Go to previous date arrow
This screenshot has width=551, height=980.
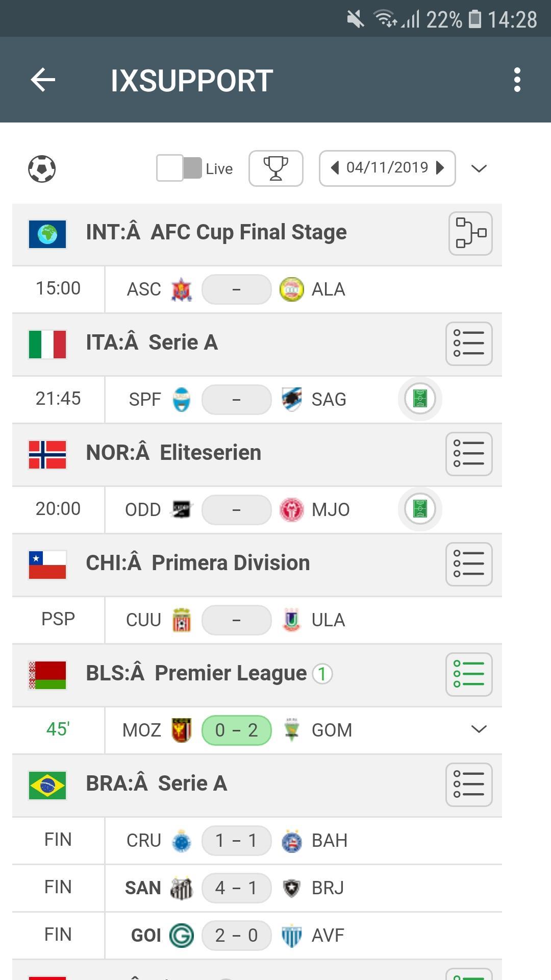point(335,168)
